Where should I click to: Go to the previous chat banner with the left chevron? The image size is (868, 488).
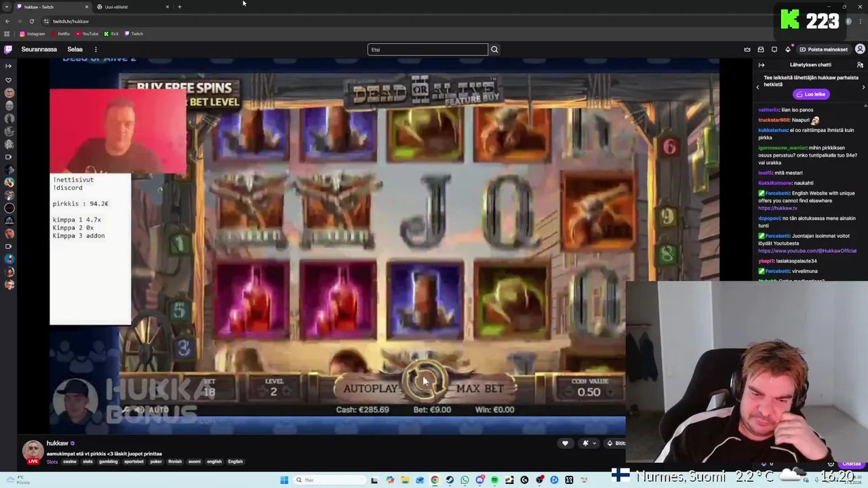(x=757, y=87)
